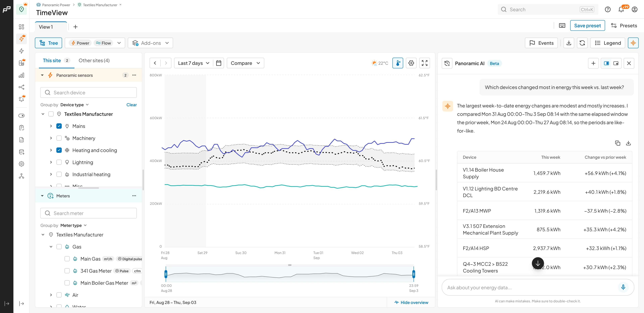The image size is (644, 313).
Task: Click Clear device selection link
Action: tap(131, 105)
